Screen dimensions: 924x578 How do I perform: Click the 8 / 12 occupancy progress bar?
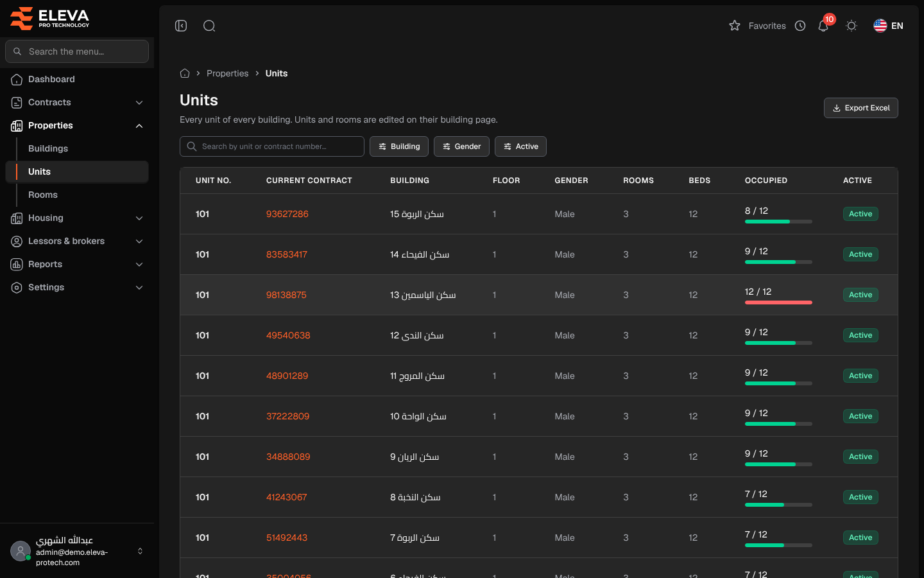click(x=778, y=222)
